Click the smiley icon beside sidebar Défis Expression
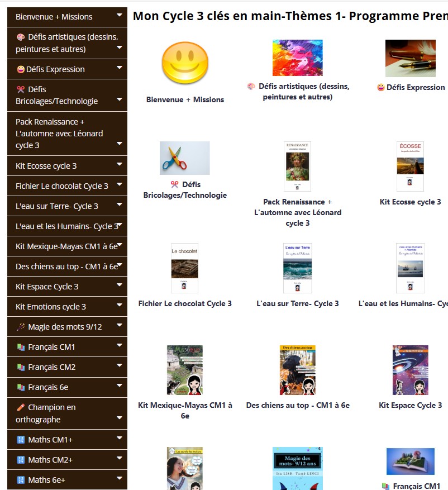The image size is (448, 490). pyautogui.click(x=21, y=69)
